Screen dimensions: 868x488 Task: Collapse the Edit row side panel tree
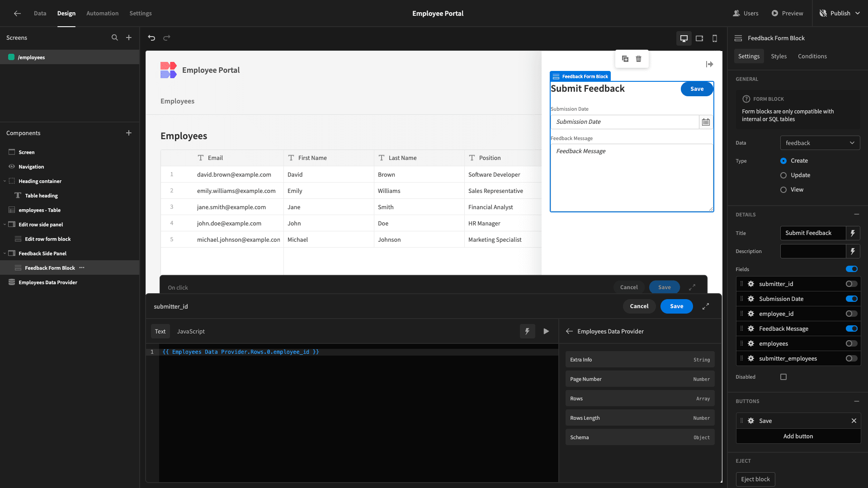coord(5,225)
